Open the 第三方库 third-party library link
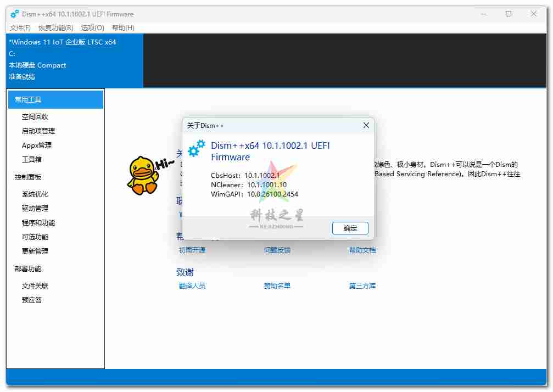The height and width of the screenshot is (392, 553). point(362,285)
